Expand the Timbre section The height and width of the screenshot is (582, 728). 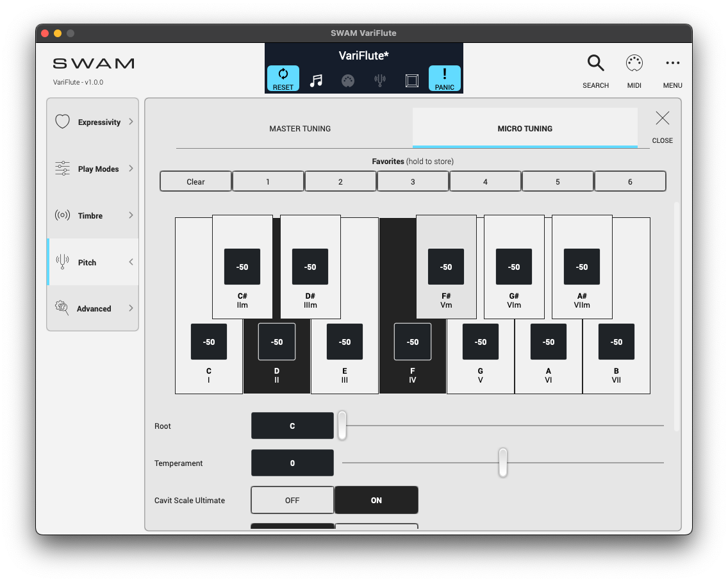(x=93, y=215)
